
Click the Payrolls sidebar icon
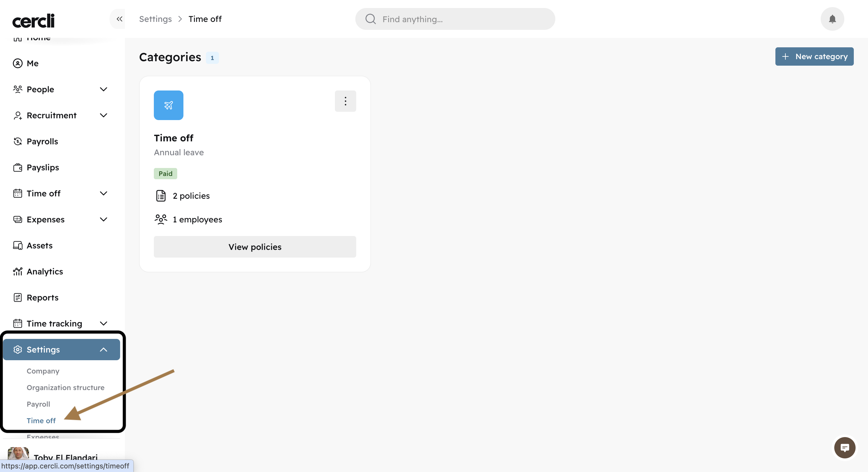tap(17, 141)
